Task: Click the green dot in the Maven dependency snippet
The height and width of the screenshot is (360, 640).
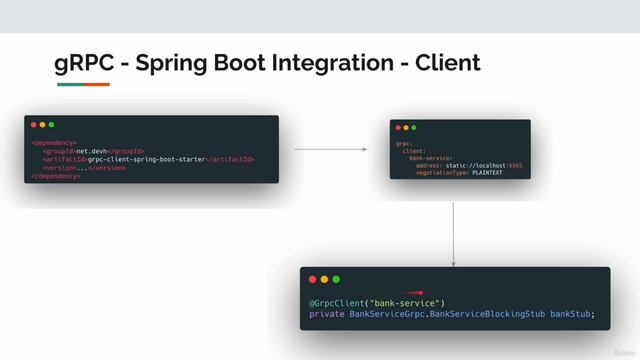Action: coord(51,125)
